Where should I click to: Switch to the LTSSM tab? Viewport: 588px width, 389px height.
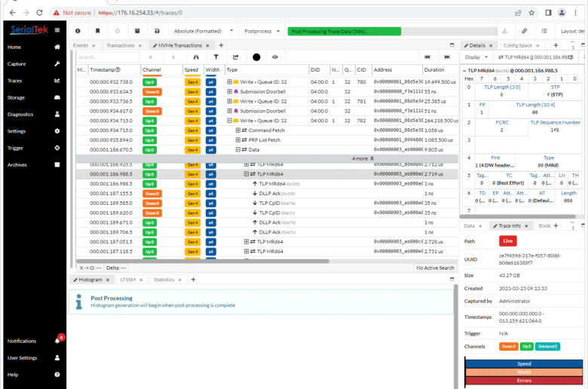tap(128, 280)
